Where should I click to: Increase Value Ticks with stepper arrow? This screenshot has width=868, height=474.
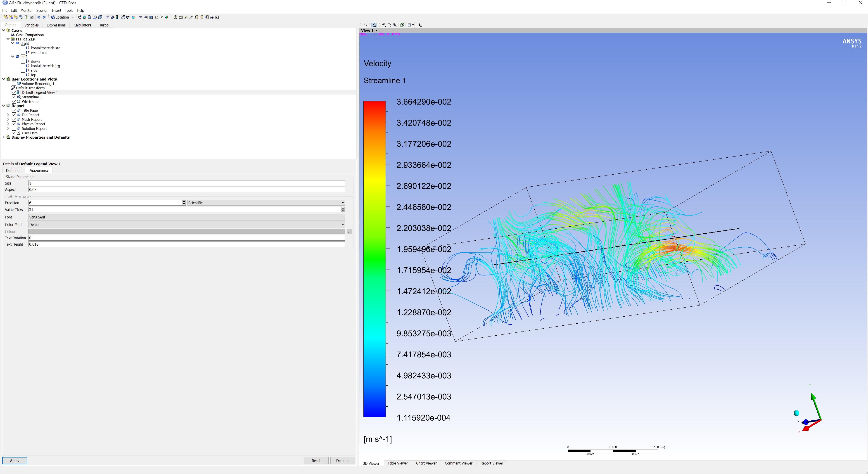[343, 208]
